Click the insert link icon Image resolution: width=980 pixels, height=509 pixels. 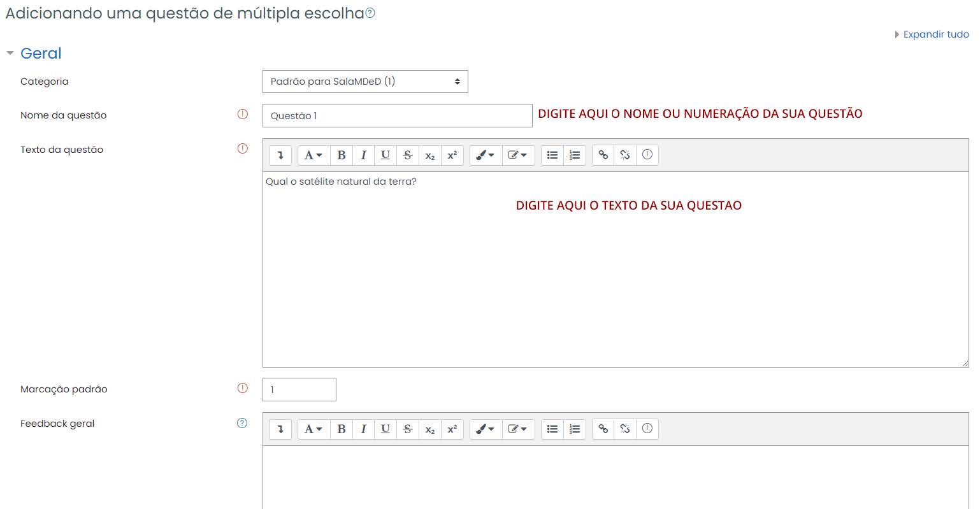pyautogui.click(x=603, y=155)
